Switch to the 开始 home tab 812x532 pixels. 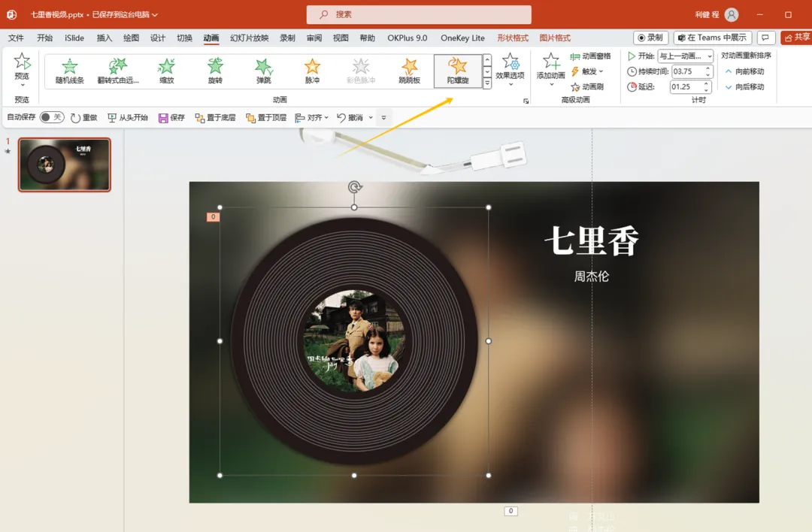click(x=44, y=38)
